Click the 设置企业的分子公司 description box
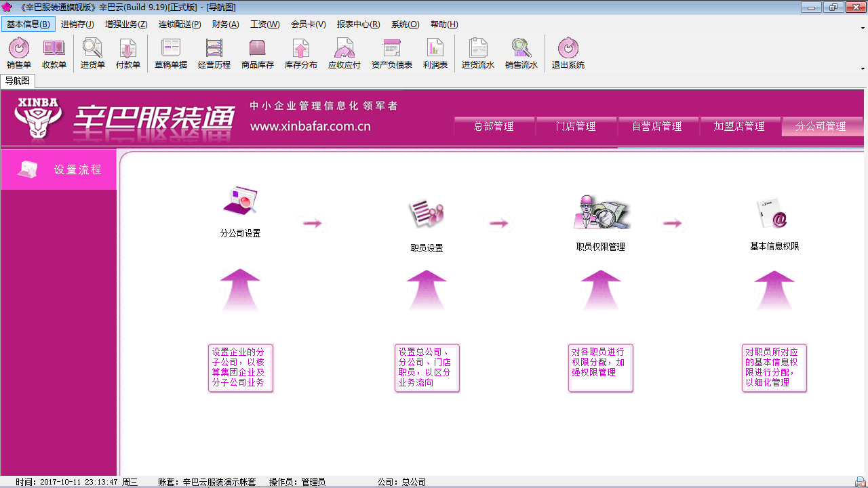 coord(241,368)
